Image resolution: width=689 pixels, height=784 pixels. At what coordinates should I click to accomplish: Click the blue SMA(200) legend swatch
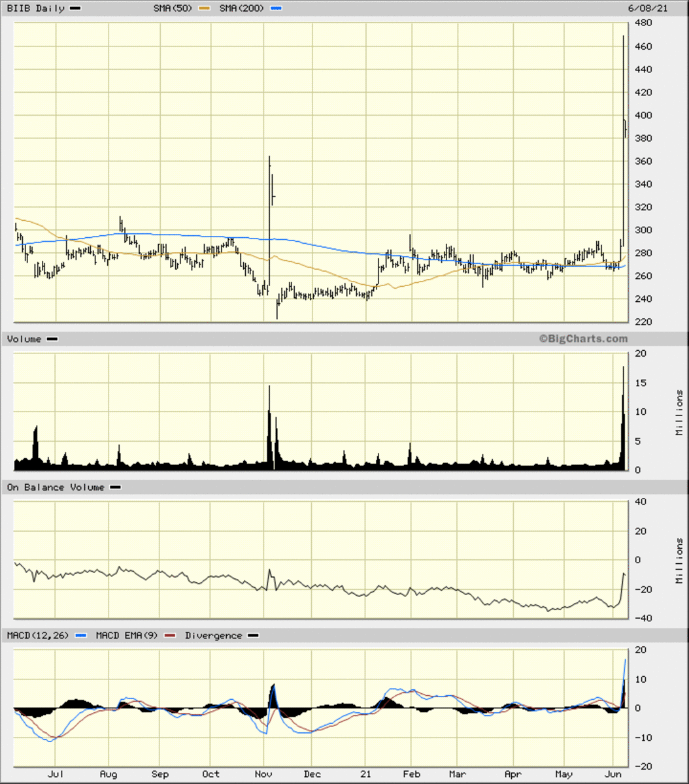(277, 8)
